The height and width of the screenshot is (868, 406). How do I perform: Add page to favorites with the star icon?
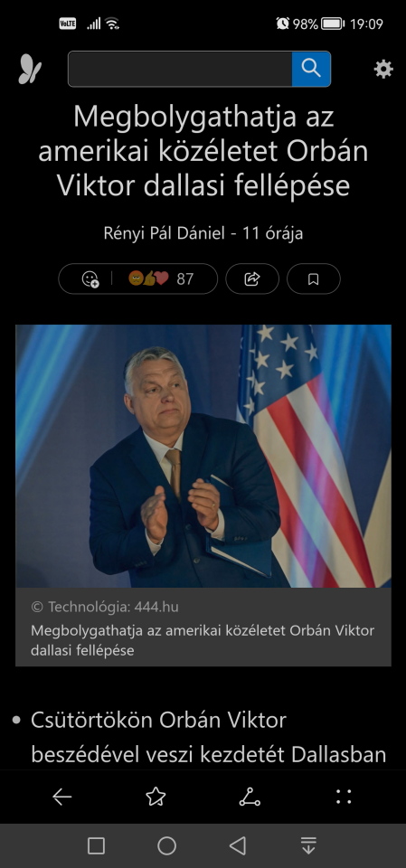point(156,797)
